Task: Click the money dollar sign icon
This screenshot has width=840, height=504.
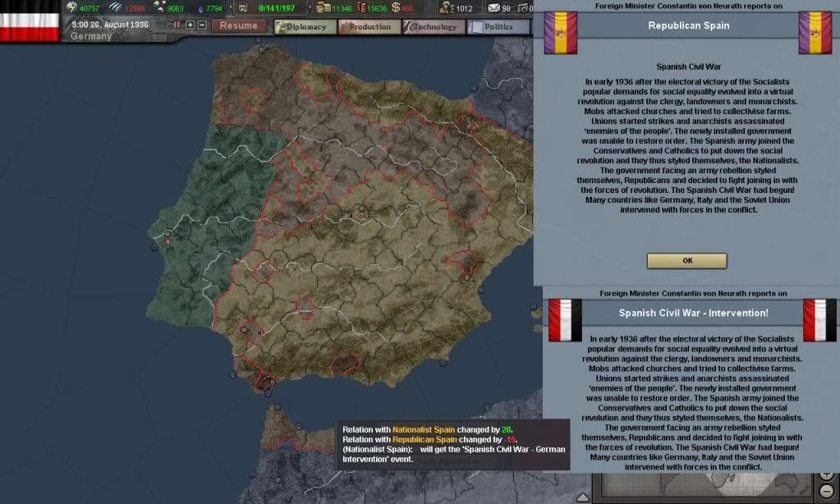Action: coord(396,7)
